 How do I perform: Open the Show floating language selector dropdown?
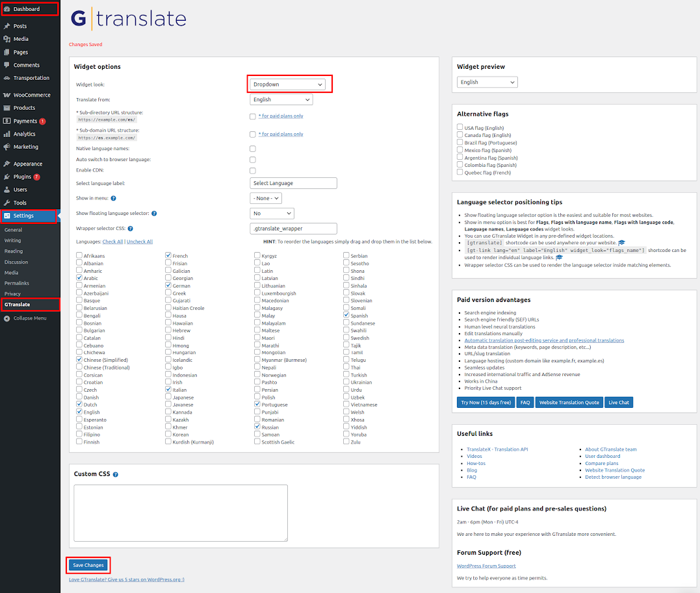tap(272, 214)
